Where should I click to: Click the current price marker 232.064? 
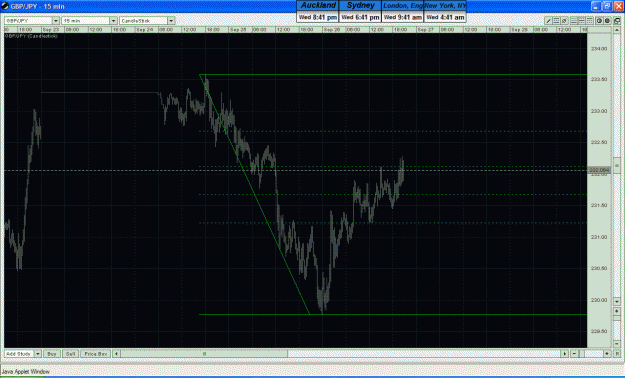tap(599, 170)
